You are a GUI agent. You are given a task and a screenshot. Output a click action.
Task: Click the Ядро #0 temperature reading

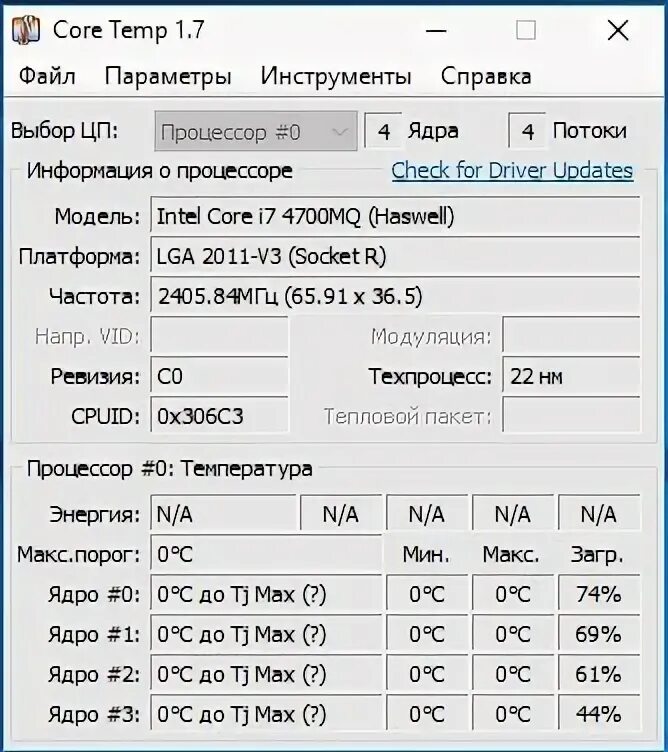tap(266, 595)
